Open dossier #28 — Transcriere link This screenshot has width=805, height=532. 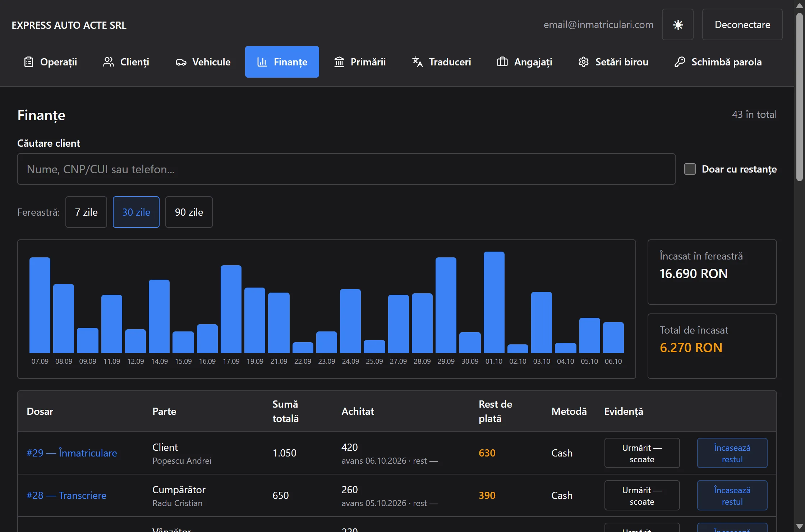66,495
